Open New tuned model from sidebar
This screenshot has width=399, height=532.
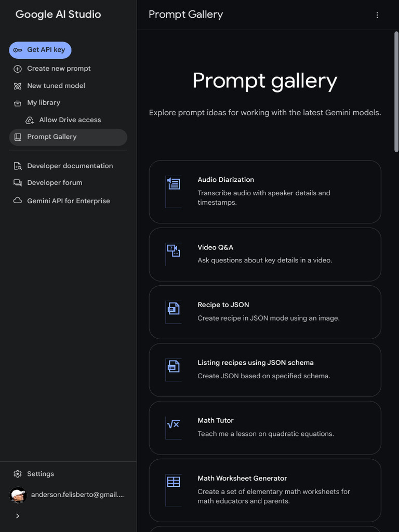(56, 86)
